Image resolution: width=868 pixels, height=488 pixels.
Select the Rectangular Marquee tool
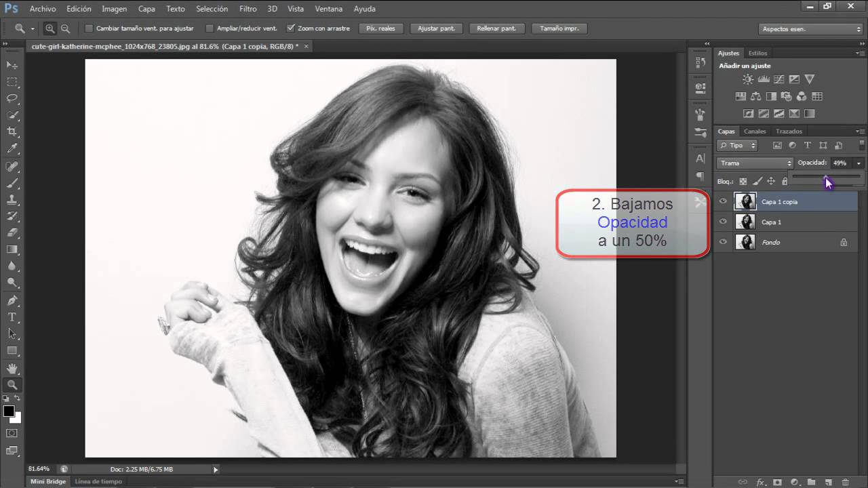(12, 81)
